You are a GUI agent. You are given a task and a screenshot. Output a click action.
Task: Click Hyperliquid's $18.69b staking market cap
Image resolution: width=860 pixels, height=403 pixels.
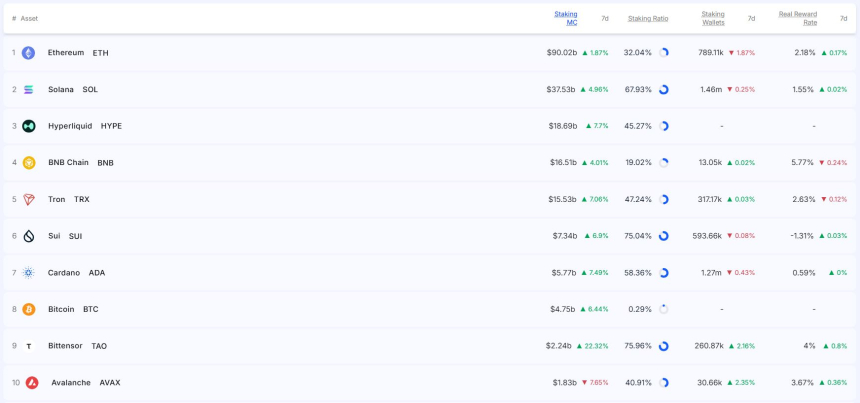(563, 126)
